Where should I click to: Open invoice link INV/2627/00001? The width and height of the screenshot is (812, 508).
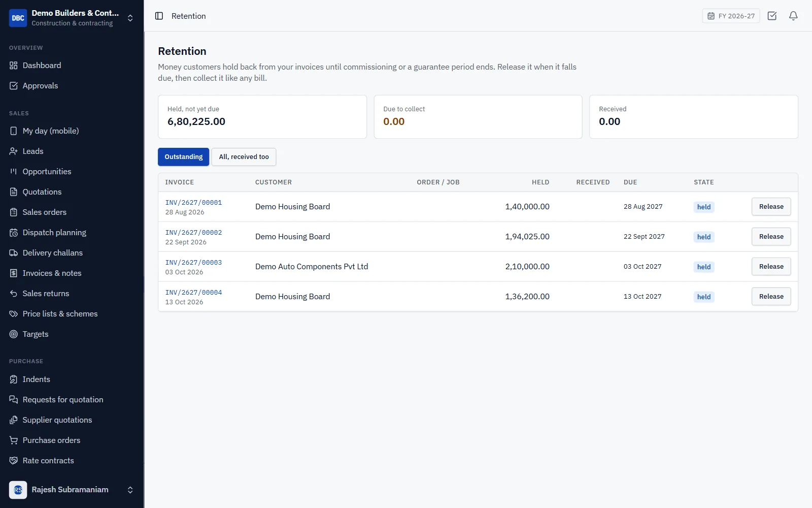point(193,203)
